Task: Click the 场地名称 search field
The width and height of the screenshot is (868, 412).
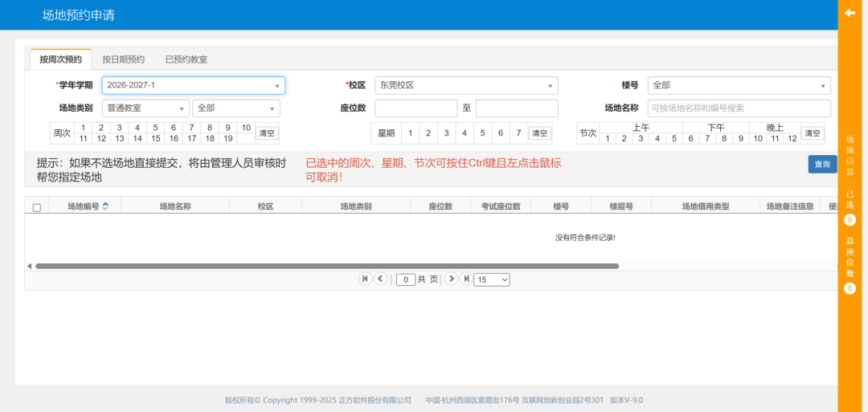Action: pos(739,108)
